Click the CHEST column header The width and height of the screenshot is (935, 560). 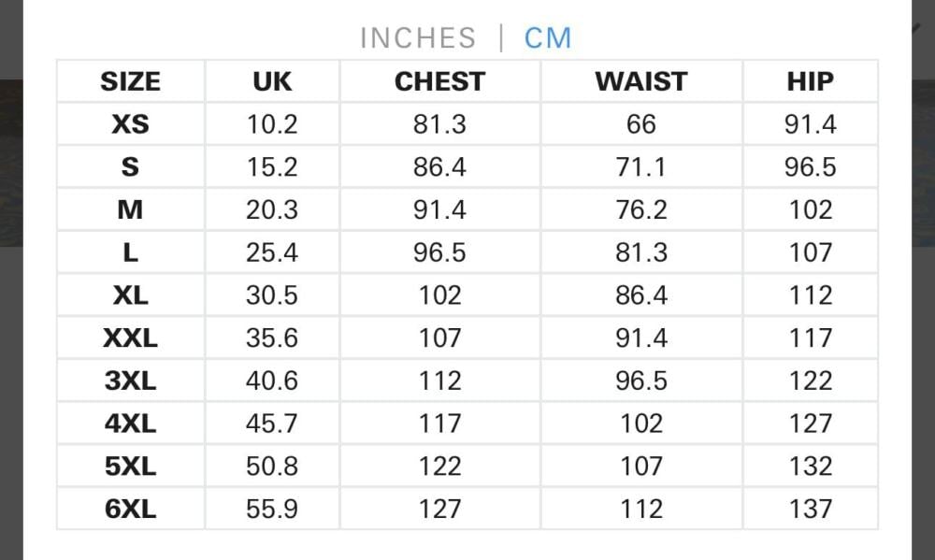click(439, 81)
